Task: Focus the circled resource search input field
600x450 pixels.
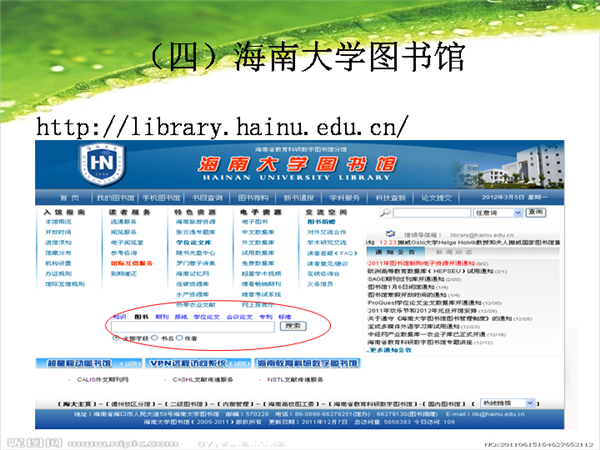Action: (x=192, y=326)
